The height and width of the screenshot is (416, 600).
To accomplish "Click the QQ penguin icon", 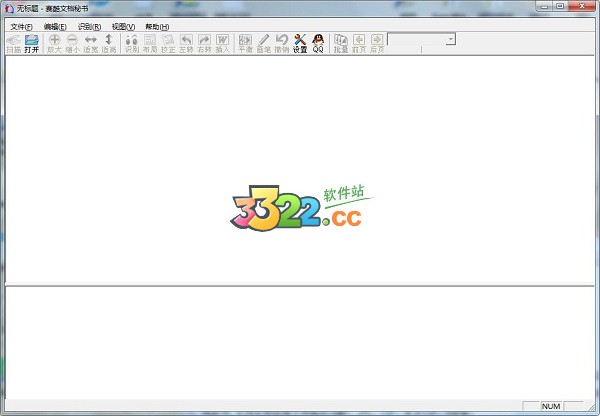I will 318,44.
